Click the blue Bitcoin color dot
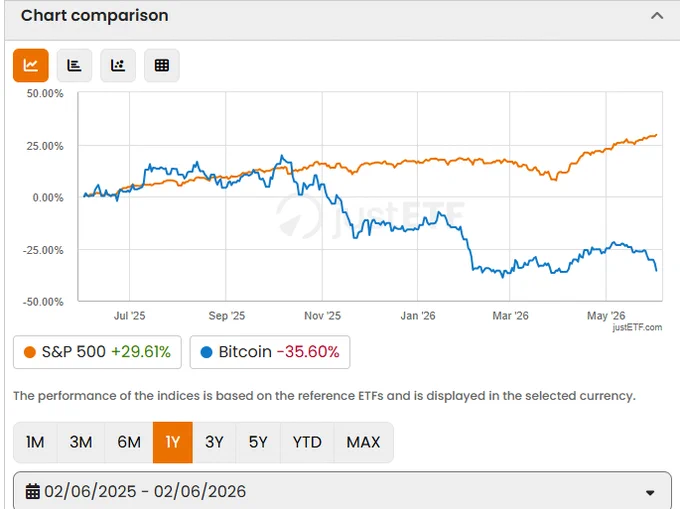 [x=206, y=352]
